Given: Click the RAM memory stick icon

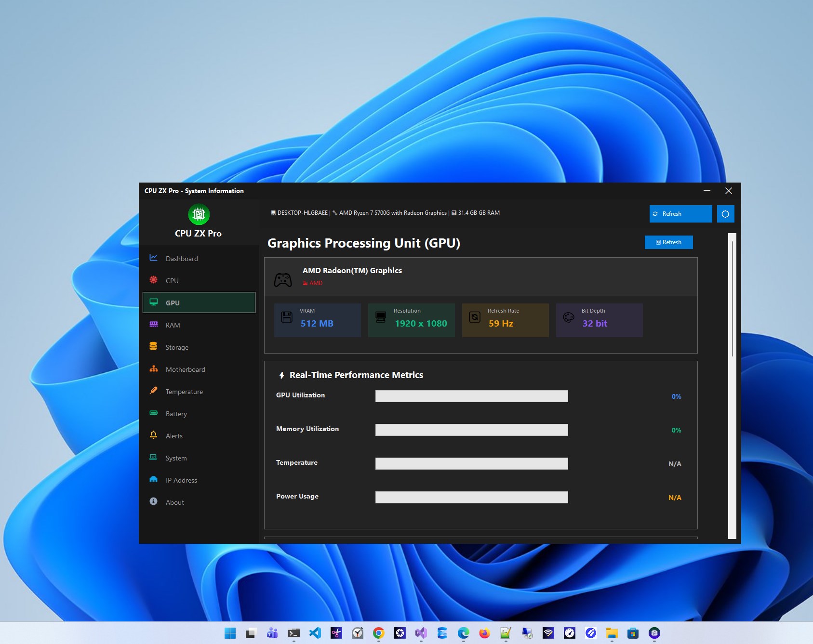Looking at the screenshot, I should (153, 325).
